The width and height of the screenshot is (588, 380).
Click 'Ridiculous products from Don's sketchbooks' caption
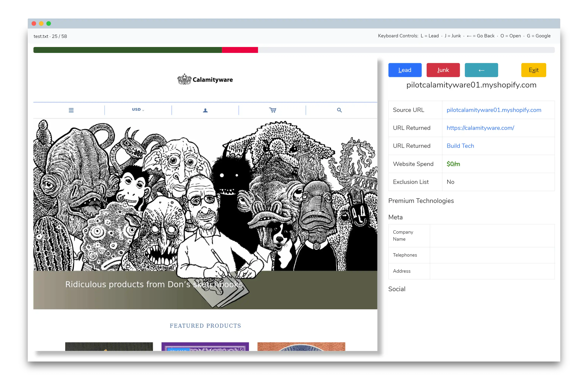[154, 284]
